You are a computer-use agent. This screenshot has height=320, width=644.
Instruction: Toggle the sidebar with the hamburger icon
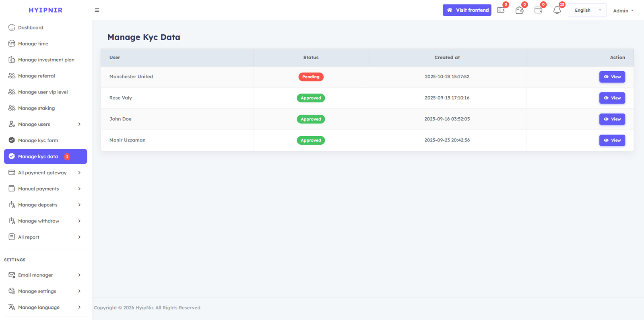(97, 10)
